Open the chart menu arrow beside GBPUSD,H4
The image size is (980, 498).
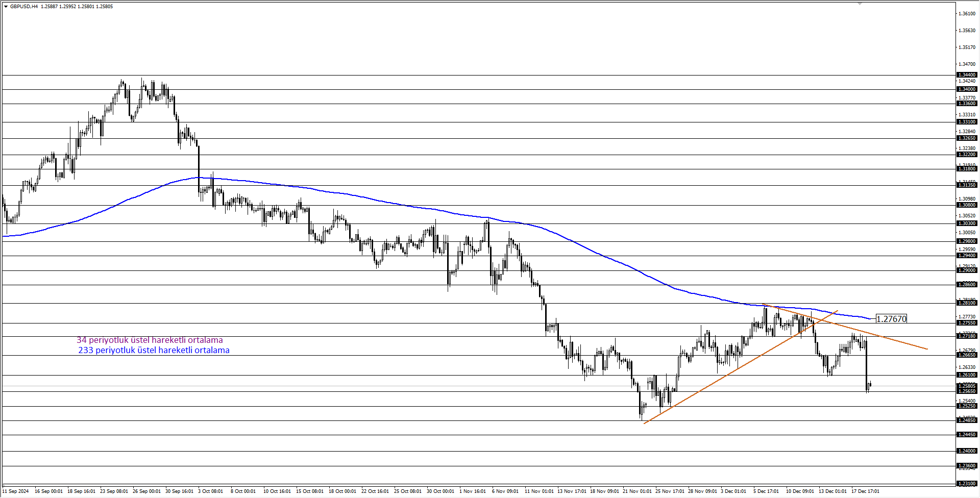tap(6, 7)
